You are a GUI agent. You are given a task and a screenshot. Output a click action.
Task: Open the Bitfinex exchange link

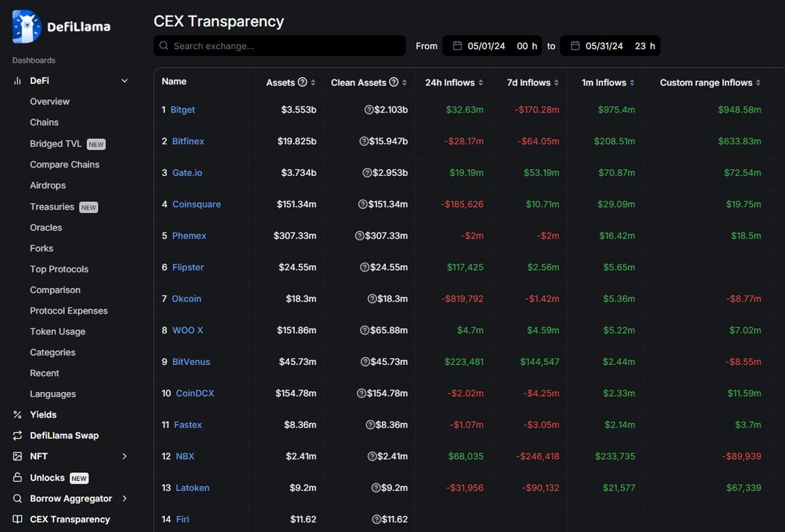pyautogui.click(x=188, y=141)
